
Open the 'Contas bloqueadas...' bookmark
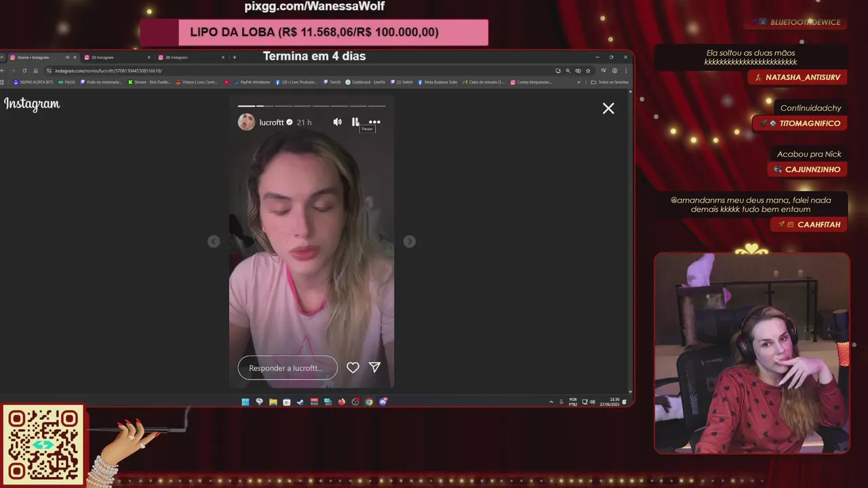click(531, 82)
